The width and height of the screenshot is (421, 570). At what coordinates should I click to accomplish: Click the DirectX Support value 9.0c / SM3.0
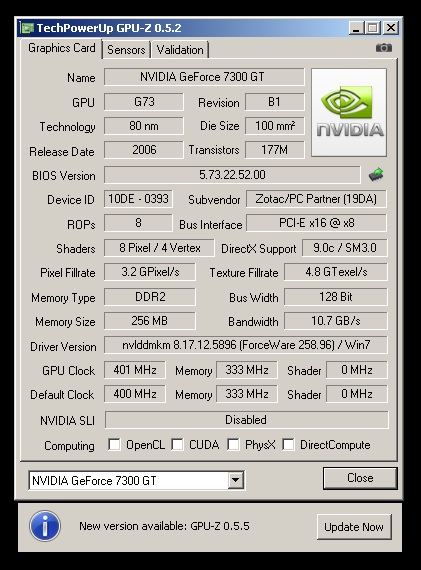[x=345, y=248]
